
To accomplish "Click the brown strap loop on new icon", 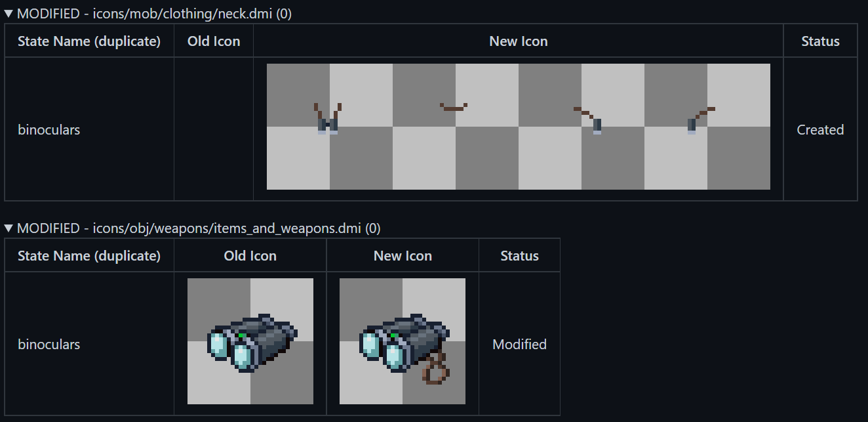I will [x=435, y=368].
